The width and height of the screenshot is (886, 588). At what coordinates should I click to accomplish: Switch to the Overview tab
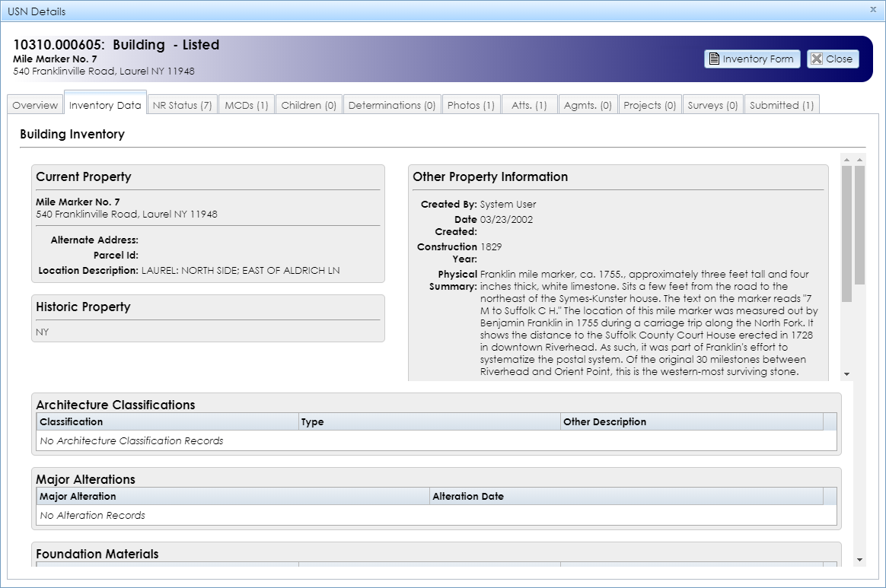(34, 104)
